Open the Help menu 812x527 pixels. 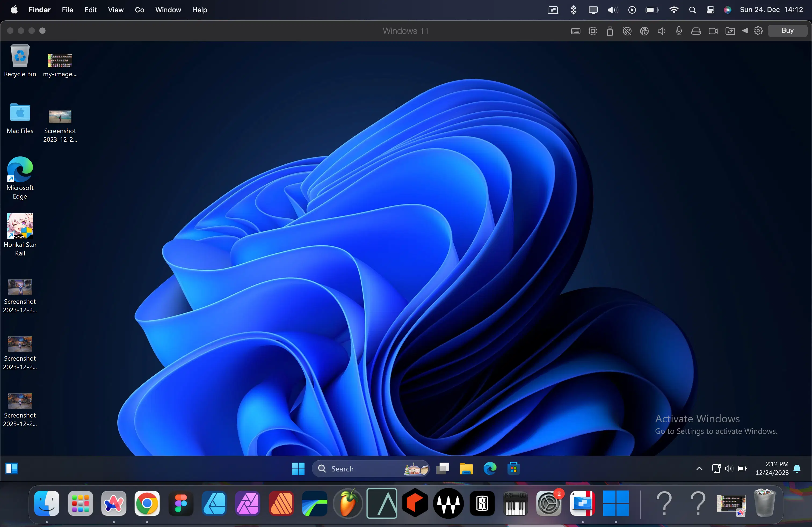pos(200,10)
